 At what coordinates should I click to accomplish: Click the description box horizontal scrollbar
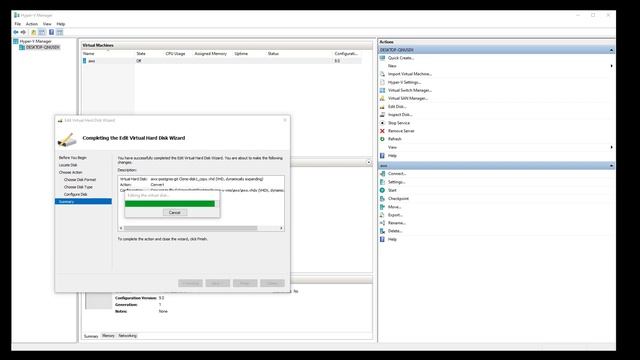191,228
